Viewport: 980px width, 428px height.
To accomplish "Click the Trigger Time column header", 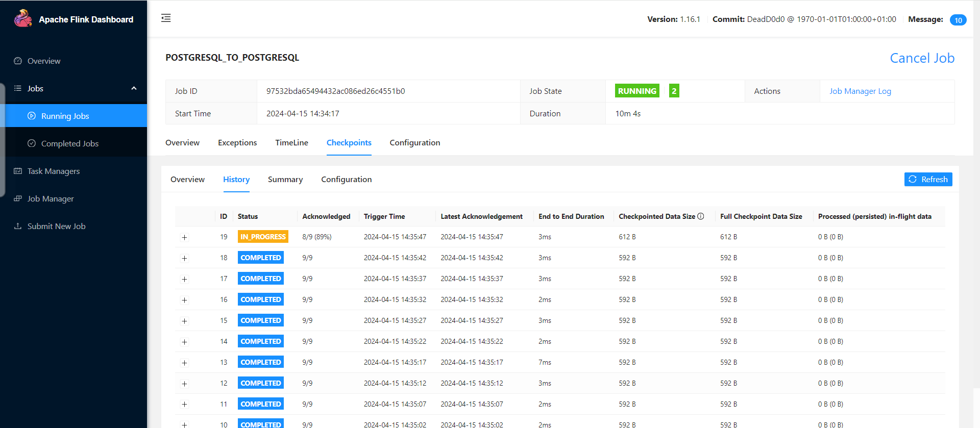I will tap(384, 216).
